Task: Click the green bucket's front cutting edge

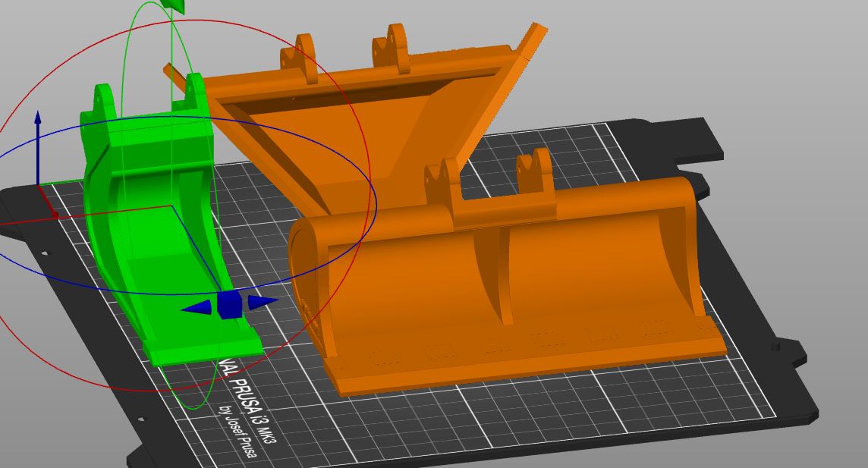Action: (x=205, y=351)
